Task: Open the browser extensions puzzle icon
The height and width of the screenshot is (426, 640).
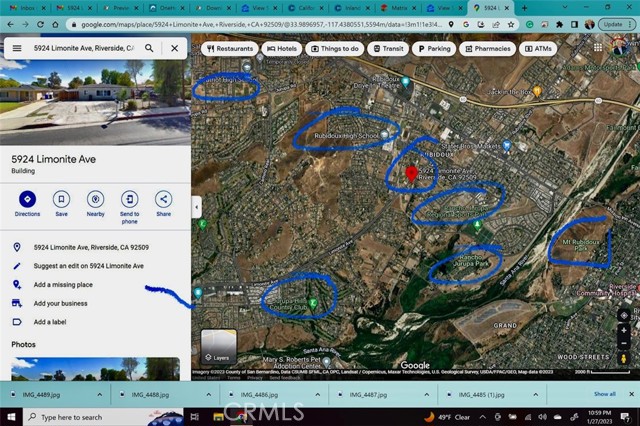Action: (x=560, y=24)
